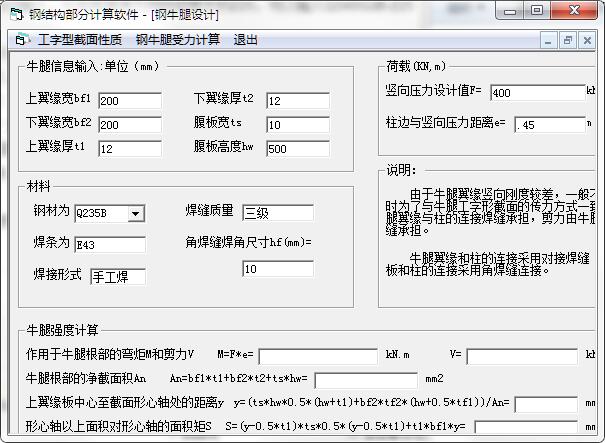Click the An net area result field

click(366, 380)
